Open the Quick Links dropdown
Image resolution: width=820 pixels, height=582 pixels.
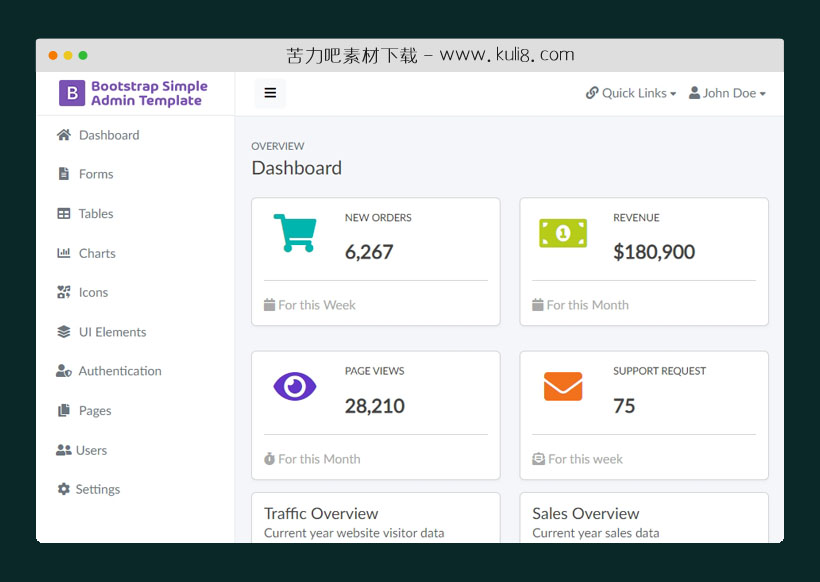[x=631, y=93]
